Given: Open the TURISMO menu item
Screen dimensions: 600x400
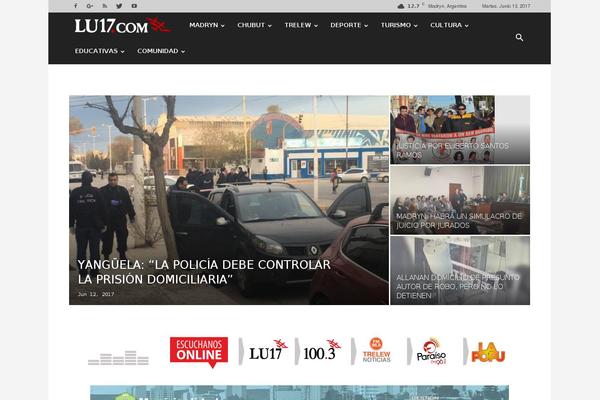Looking at the screenshot, I should pyautogui.click(x=396, y=25).
